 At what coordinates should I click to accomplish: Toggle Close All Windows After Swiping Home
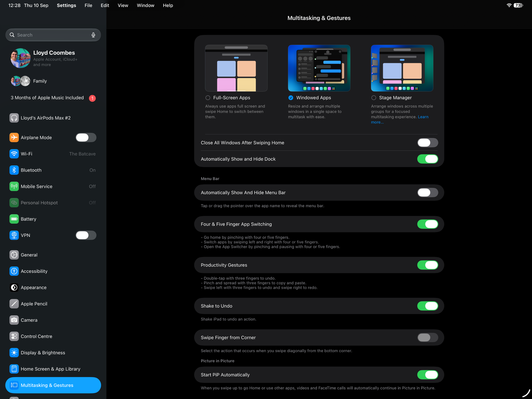pyautogui.click(x=428, y=143)
